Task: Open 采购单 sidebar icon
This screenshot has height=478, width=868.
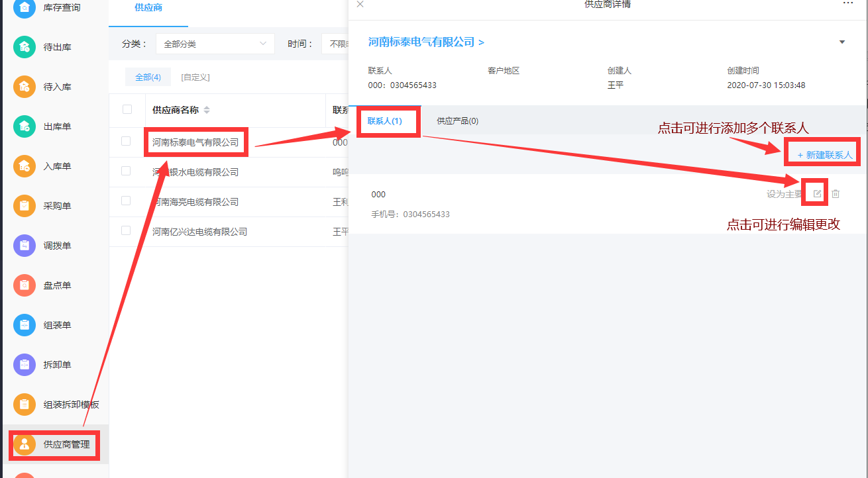Action: [x=25, y=206]
